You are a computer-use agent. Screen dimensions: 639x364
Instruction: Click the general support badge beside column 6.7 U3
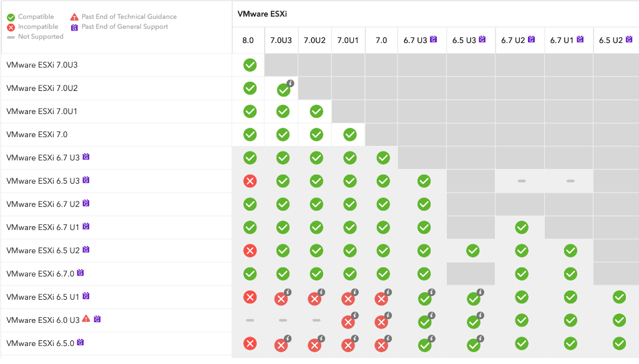point(433,39)
